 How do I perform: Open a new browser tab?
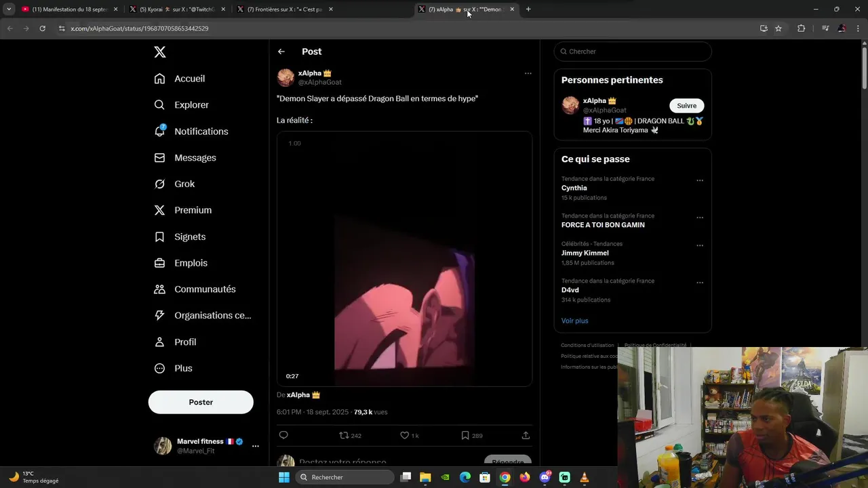(528, 9)
